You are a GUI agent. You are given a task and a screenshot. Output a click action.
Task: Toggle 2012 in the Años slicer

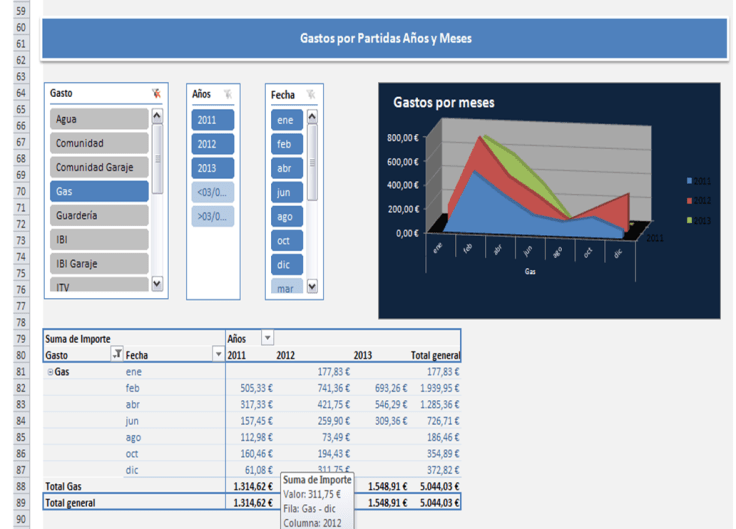coord(212,143)
